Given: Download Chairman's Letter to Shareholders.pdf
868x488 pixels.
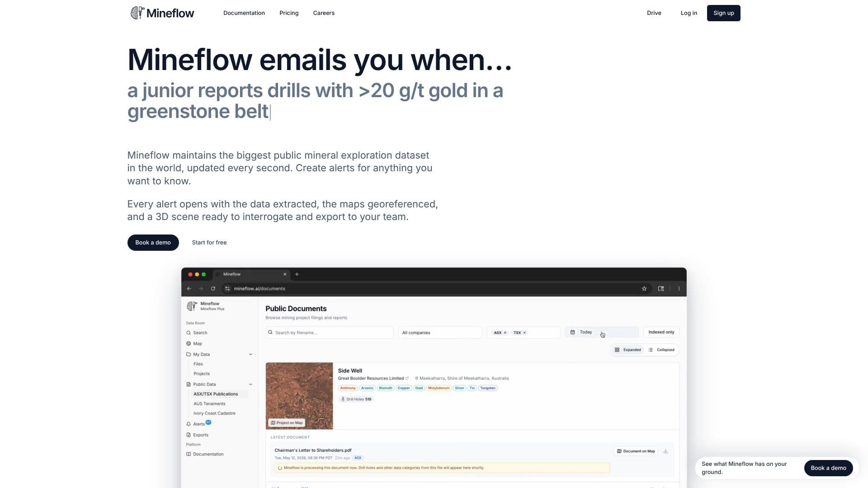Looking at the screenshot, I should [x=665, y=451].
